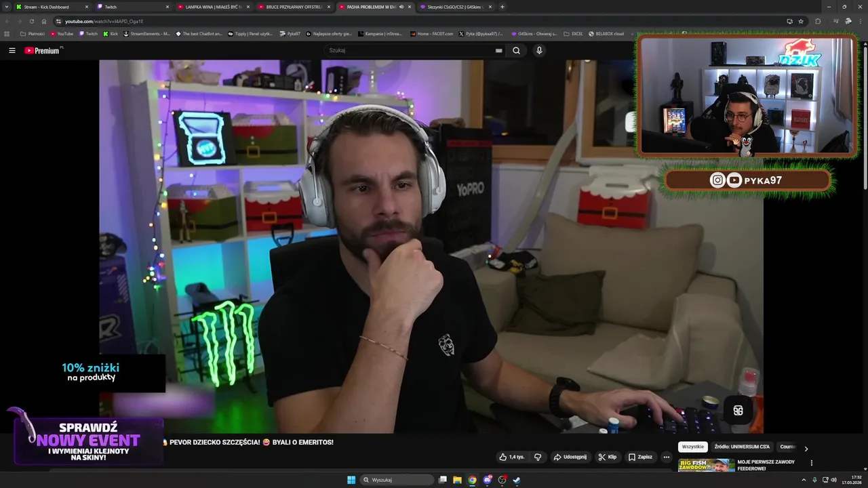
Task: Open the BELABOX cloud bookmark
Action: (x=606, y=33)
